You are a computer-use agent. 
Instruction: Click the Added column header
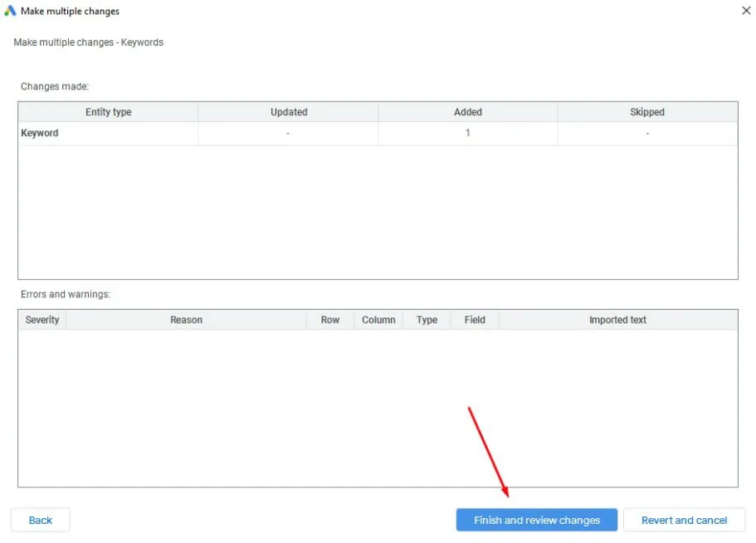pyautogui.click(x=468, y=112)
